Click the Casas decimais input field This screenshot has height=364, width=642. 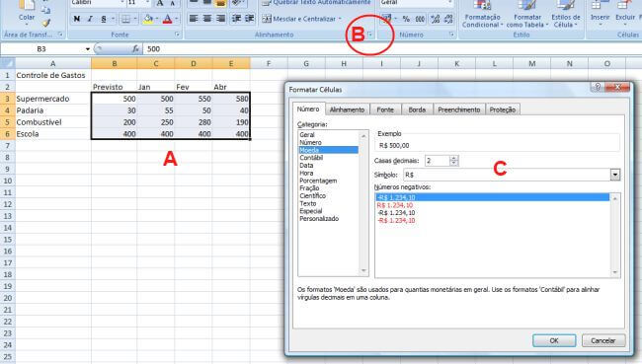tap(438, 161)
